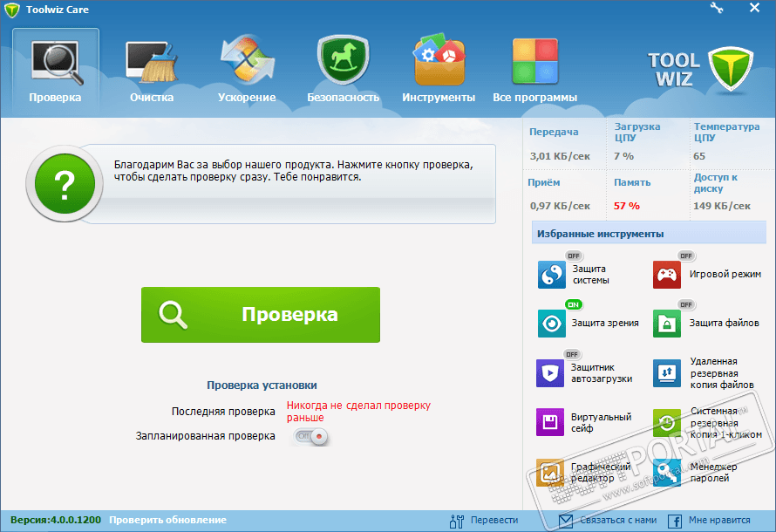Click the Последняя проверка label
Viewport: 776px width, 532px height.
click(223, 412)
